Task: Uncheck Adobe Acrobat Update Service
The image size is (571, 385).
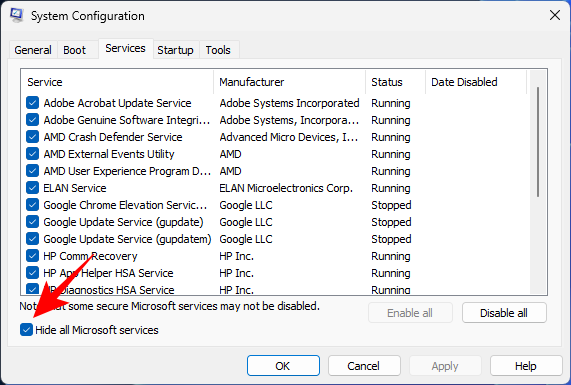Action: tap(32, 103)
